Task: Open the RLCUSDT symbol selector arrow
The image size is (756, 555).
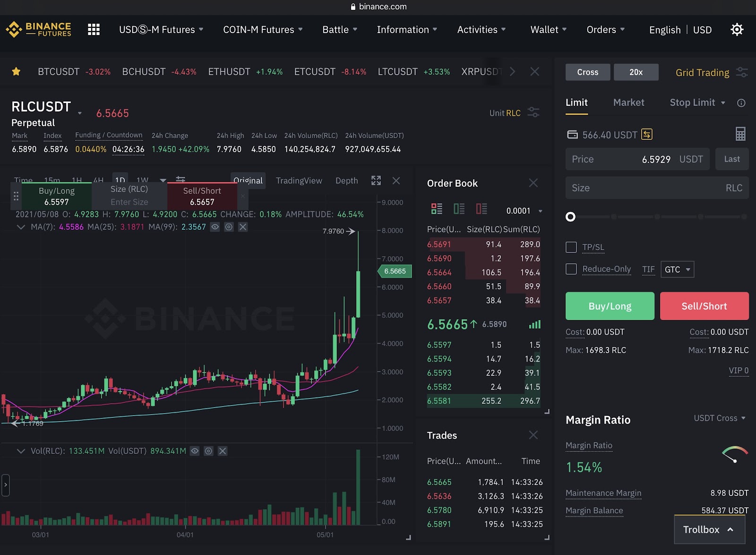Action: (80, 113)
